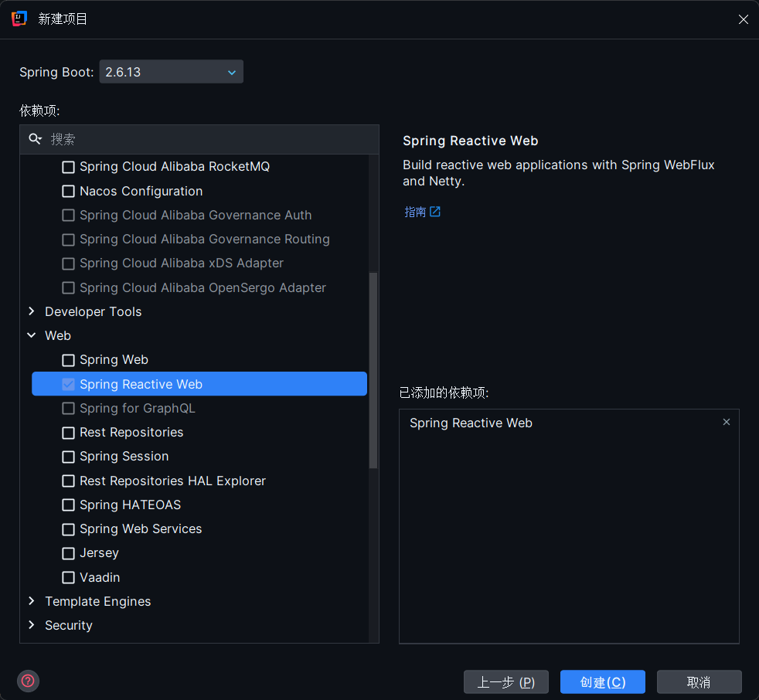Remove Spring Reactive Web from added dependencies
Viewport: 759px width, 700px height.
(x=726, y=422)
